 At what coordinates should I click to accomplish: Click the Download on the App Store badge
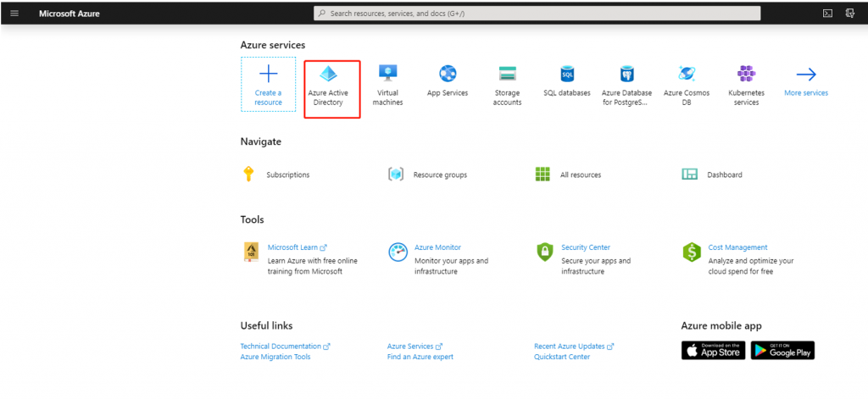coord(714,351)
